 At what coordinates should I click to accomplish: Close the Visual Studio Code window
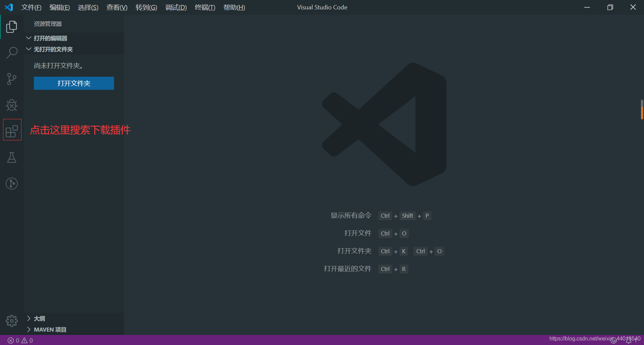633,7
